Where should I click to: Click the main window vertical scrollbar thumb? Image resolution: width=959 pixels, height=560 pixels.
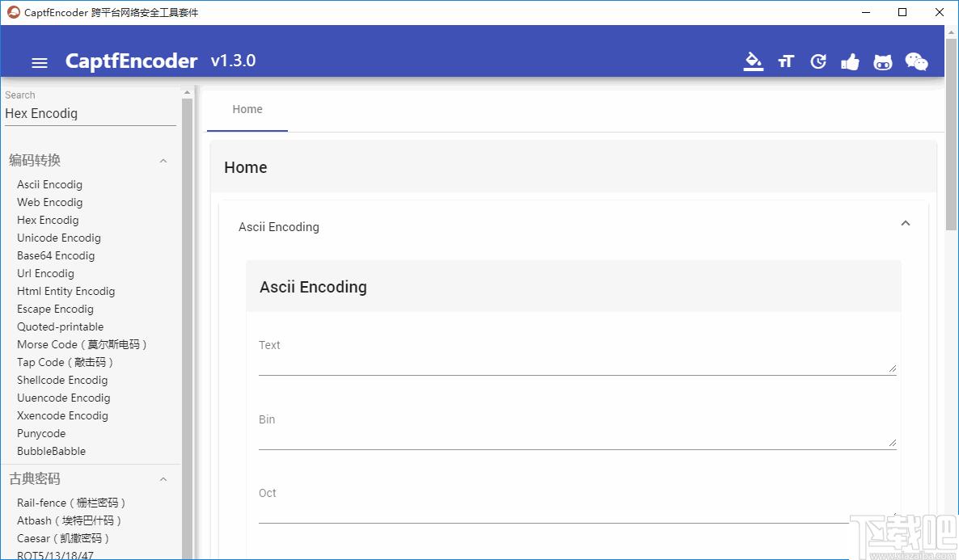tap(952, 133)
